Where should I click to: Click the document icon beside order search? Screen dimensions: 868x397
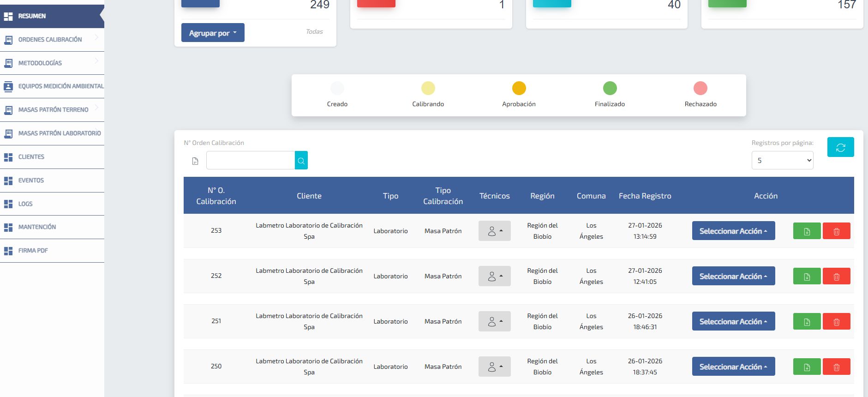(x=195, y=161)
